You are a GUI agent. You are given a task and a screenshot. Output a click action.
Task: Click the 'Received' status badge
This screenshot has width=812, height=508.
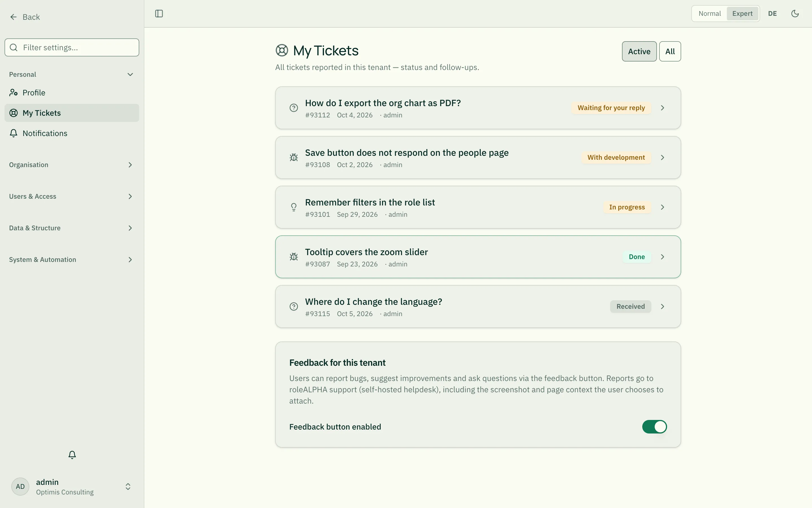click(x=630, y=306)
